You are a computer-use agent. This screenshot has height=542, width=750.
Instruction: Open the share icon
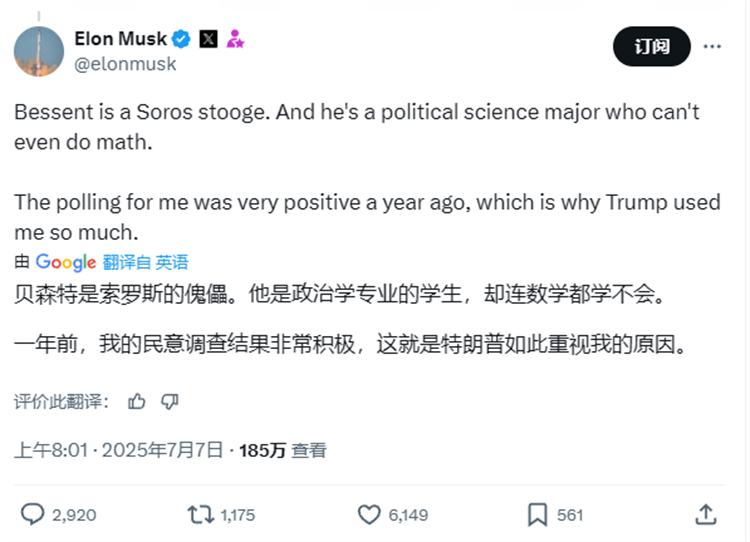[x=706, y=514]
